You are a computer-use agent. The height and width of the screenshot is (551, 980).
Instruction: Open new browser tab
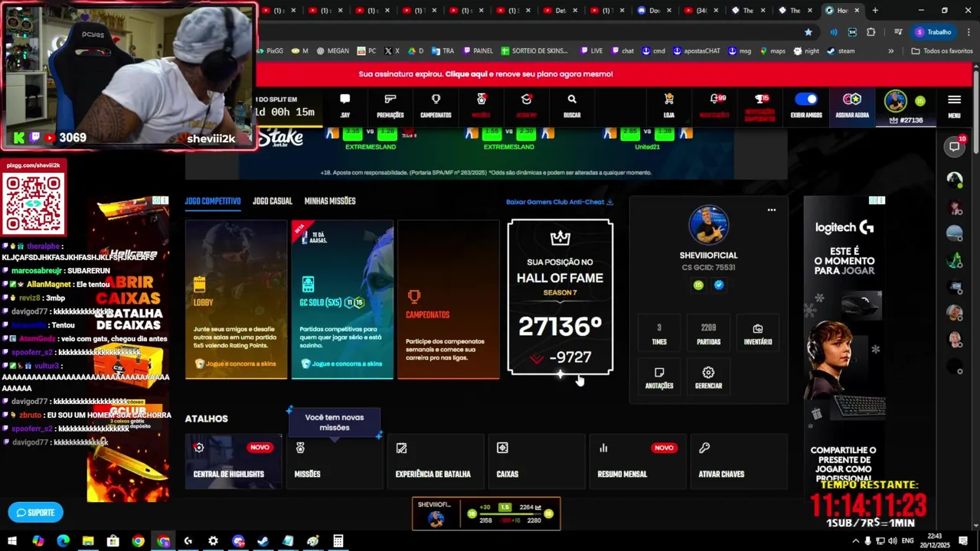pos(875,10)
